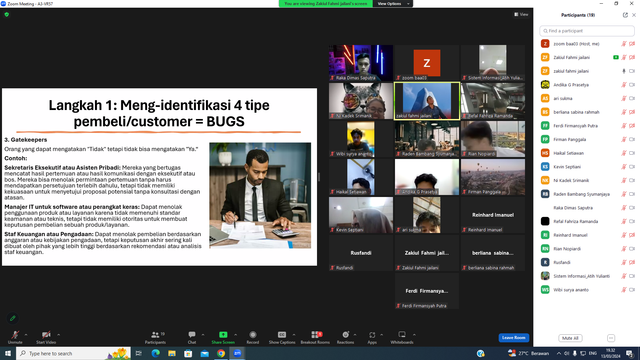640x360 pixels.
Task: Open File Explorer from the taskbar
Action: coord(172,353)
